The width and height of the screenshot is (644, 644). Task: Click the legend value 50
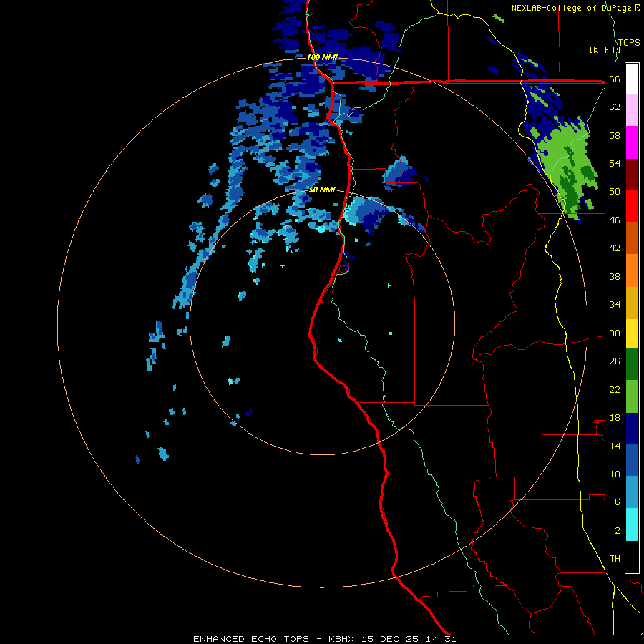point(615,192)
